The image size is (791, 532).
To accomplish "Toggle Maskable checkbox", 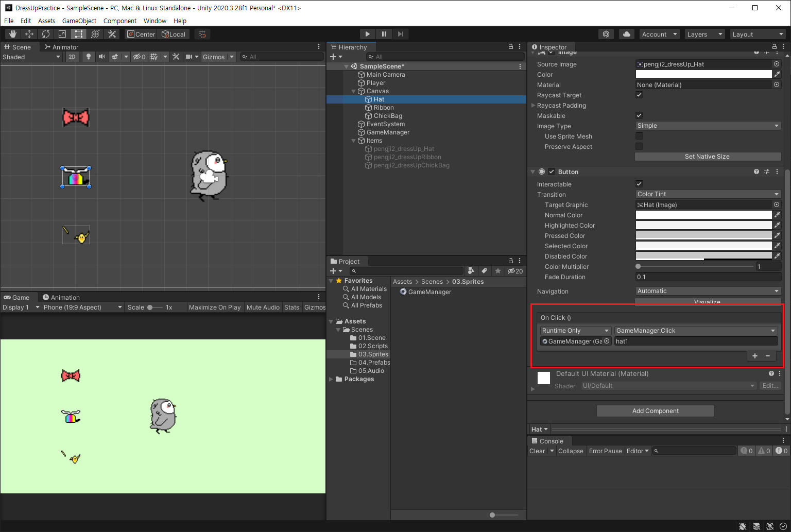I will click(x=639, y=115).
